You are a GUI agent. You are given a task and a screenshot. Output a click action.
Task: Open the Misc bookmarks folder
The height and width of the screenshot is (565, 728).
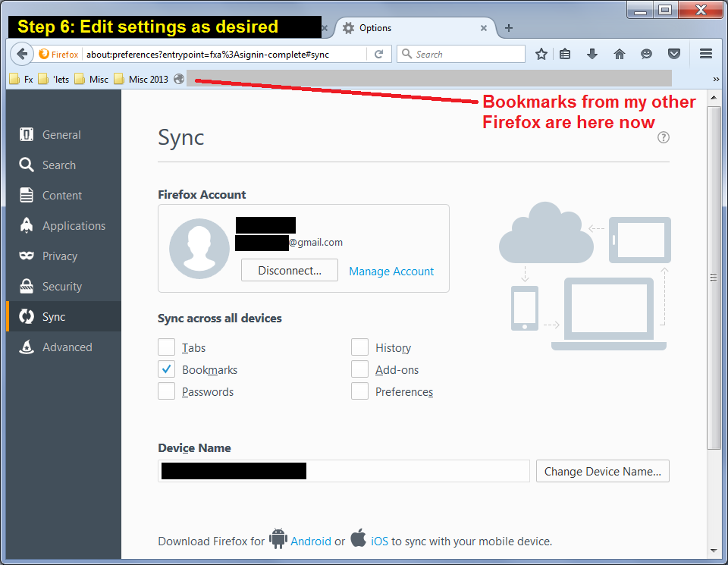pos(91,80)
